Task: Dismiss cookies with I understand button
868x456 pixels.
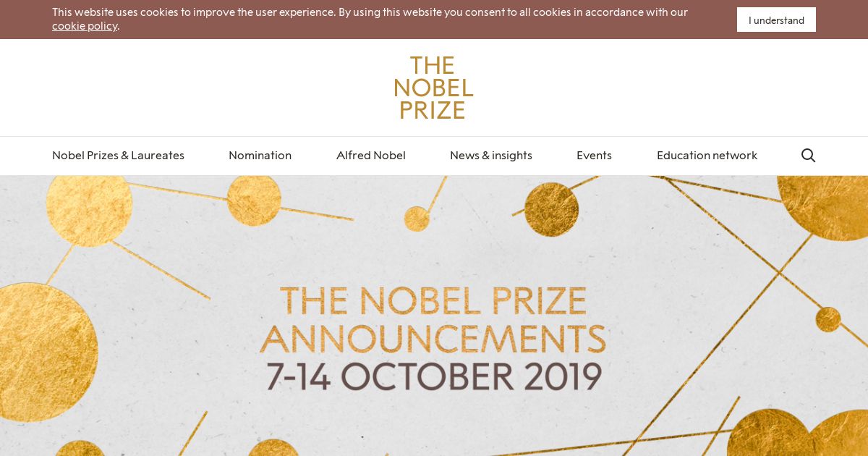Action: 776,20
